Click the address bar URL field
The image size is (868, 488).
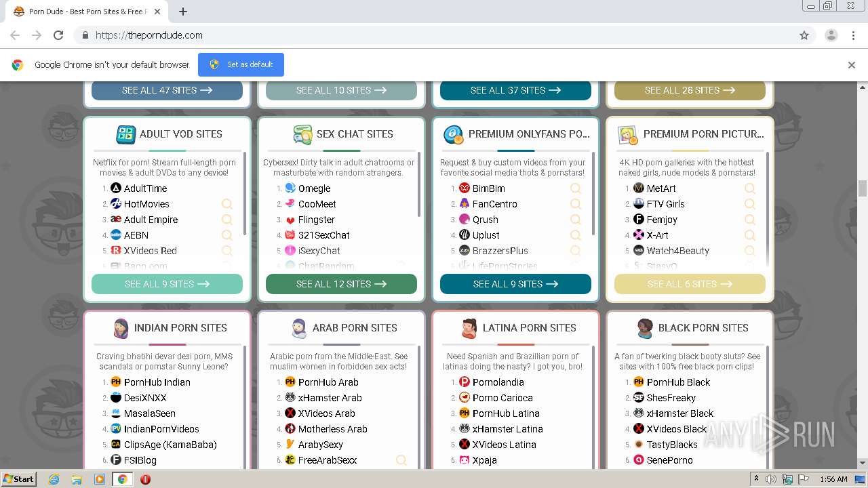click(434, 35)
